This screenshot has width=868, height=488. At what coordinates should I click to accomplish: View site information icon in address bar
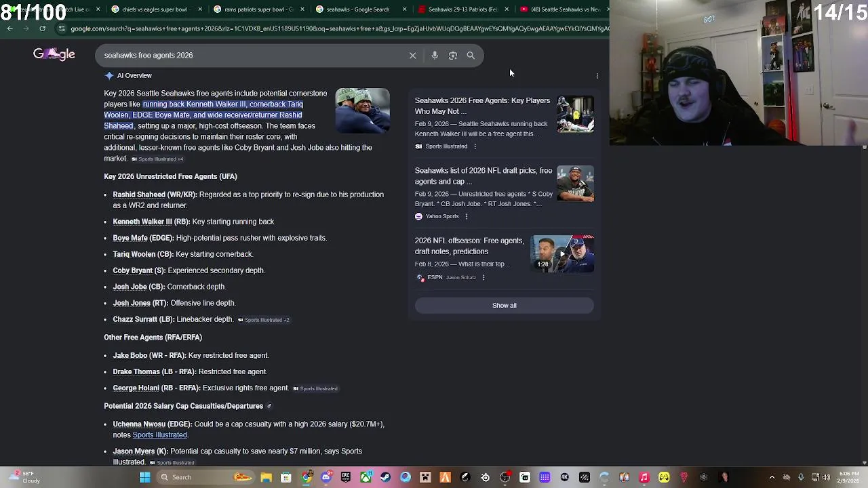(62, 28)
